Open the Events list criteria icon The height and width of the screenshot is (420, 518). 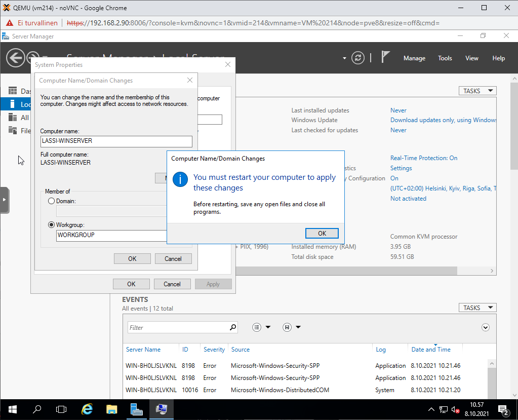(257, 327)
